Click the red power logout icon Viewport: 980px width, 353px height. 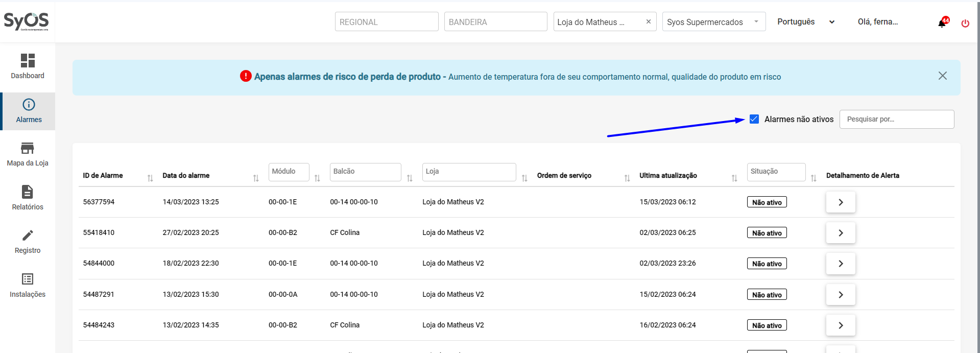[965, 23]
